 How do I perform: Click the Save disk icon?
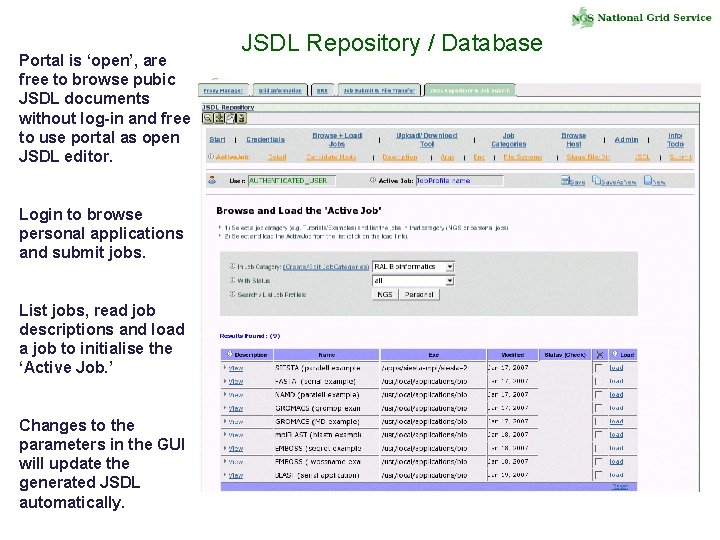point(565,180)
